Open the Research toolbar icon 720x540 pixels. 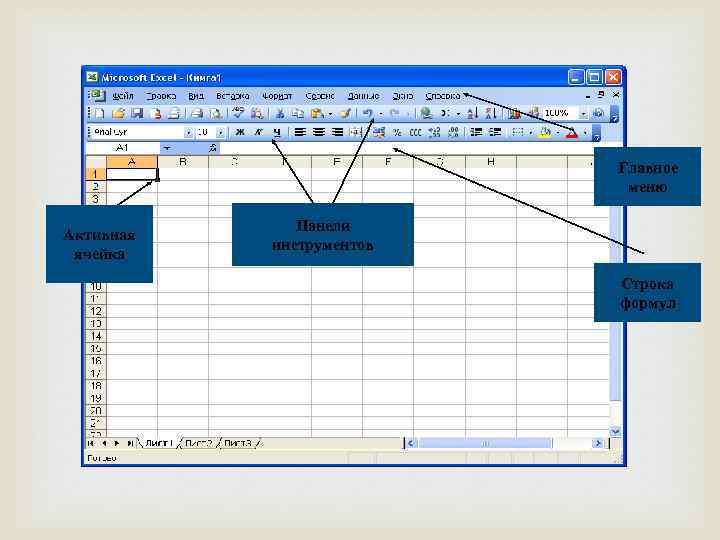coord(257,113)
